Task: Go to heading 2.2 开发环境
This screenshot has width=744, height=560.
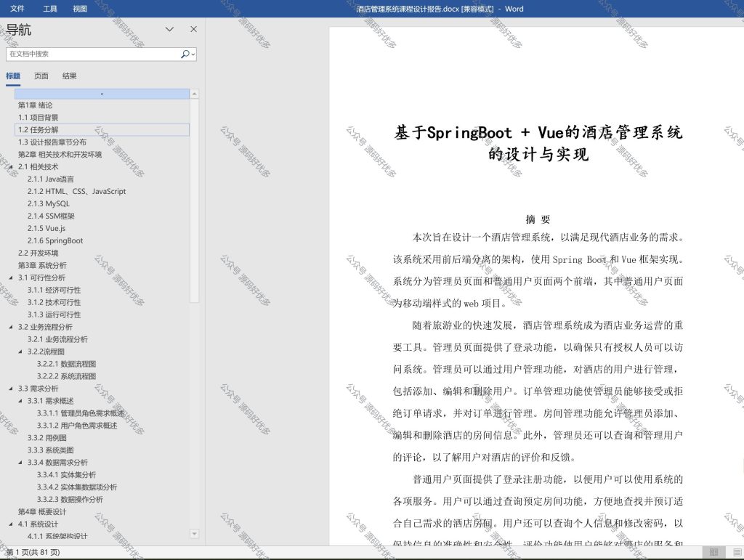Action: click(39, 253)
